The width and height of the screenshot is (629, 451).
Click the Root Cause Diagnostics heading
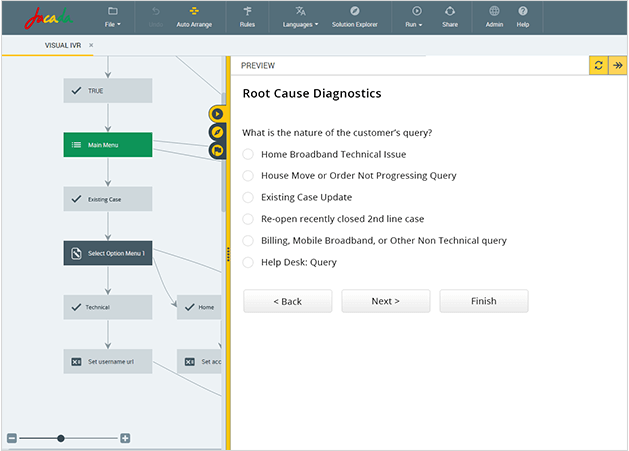(312, 93)
